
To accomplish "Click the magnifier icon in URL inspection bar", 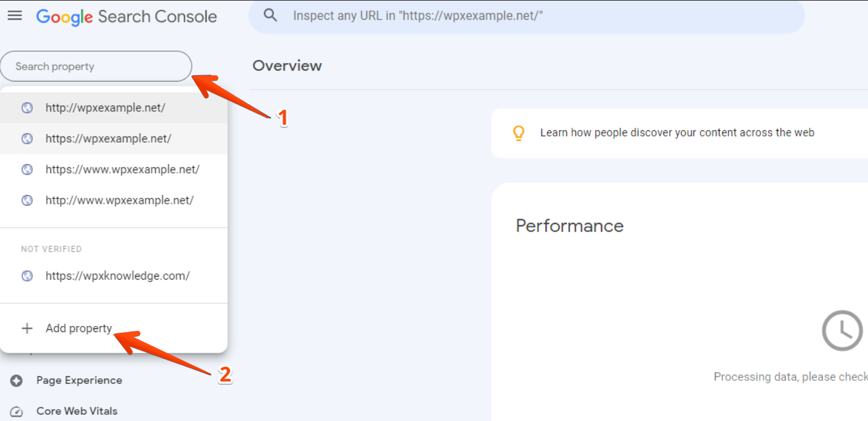I will pyautogui.click(x=270, y=15).
